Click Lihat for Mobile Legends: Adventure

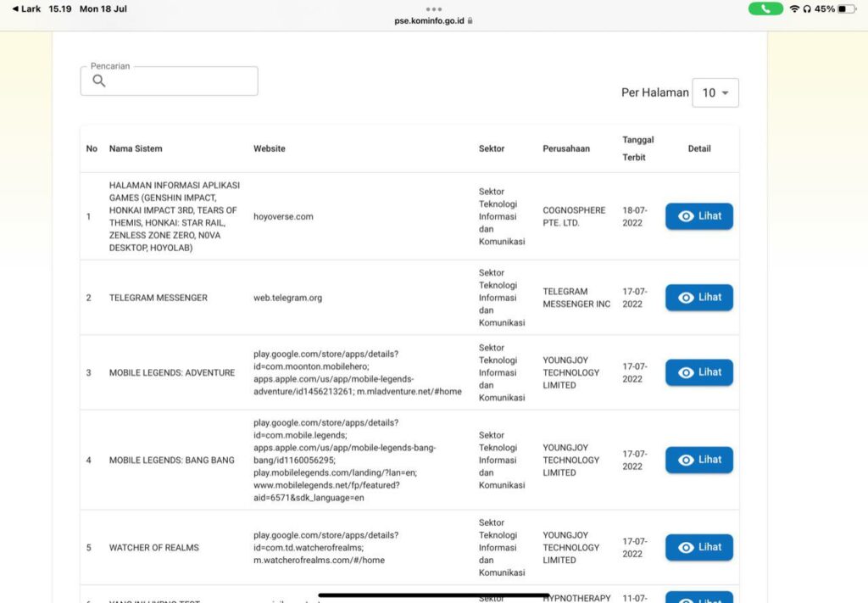tap(699, 372)
